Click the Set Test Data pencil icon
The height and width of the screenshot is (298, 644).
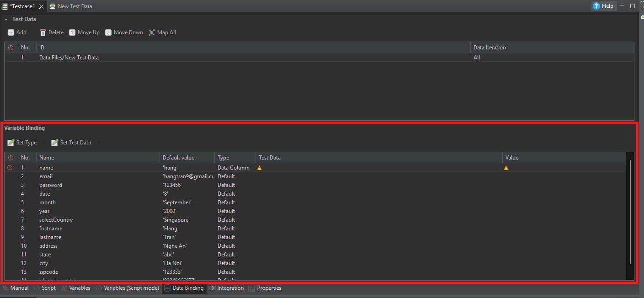tap(55, 143)
